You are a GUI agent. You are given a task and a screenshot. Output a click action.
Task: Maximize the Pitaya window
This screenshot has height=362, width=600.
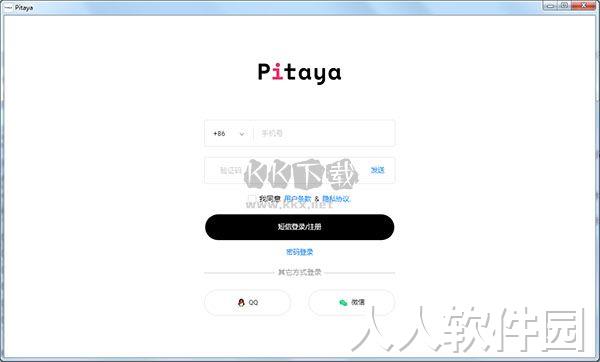[x=564, y=5]
